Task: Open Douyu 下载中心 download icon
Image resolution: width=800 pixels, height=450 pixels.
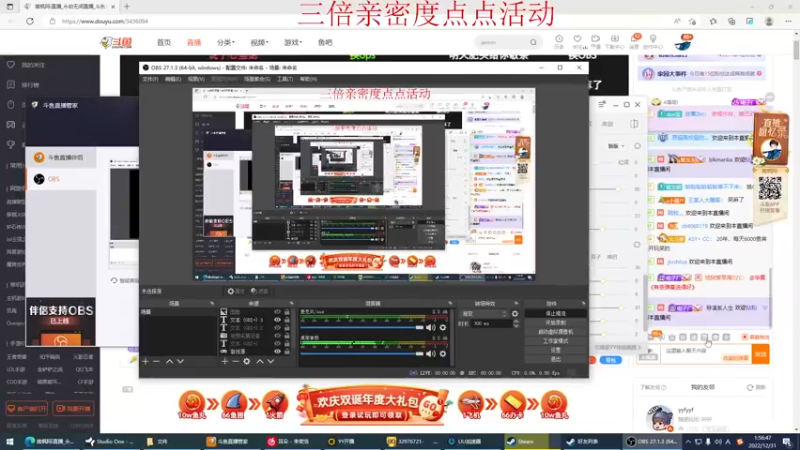Action: 614,42
